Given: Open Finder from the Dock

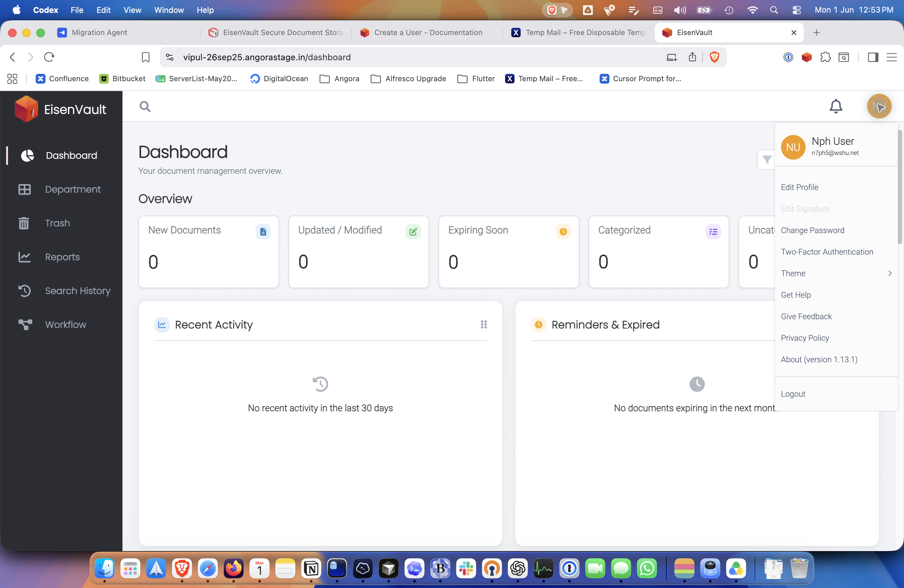Looking at the screenshot, I should (x=105, y=569).
